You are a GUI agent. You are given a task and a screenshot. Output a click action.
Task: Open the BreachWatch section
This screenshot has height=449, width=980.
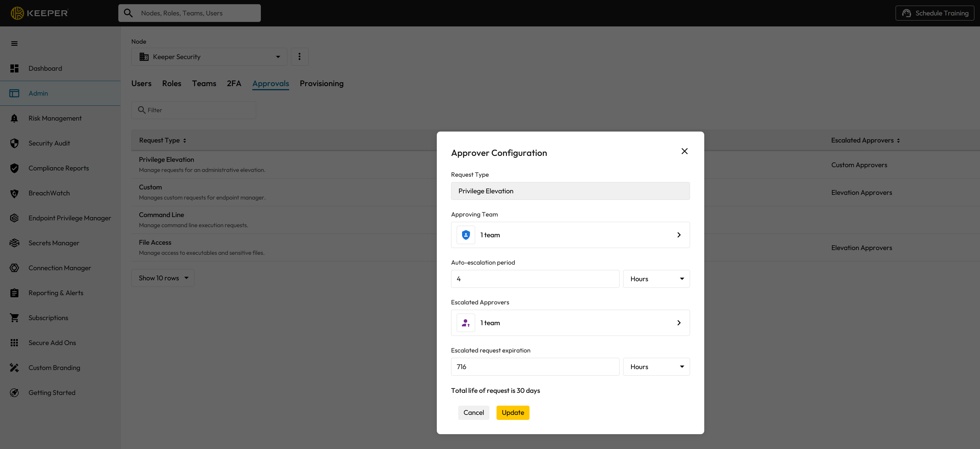pos(49,193)
